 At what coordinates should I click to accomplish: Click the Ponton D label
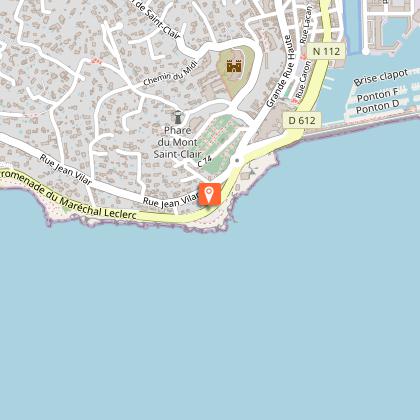coord(377,108)
